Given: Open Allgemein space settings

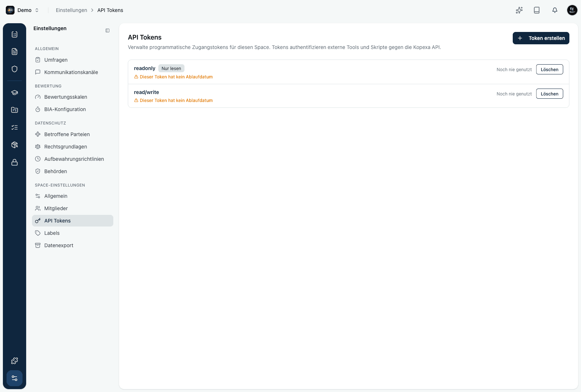Looking at the screenshot, I should click(73, 196).
